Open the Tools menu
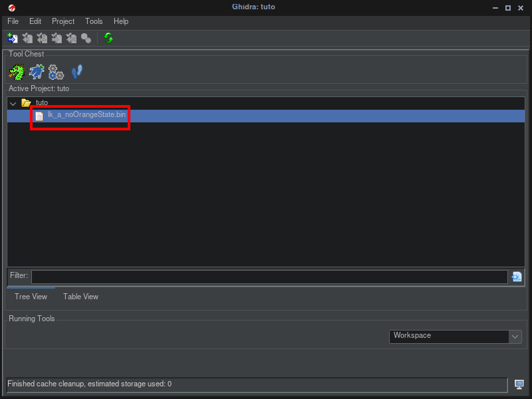Screen dimensions: 532x399 94,21
